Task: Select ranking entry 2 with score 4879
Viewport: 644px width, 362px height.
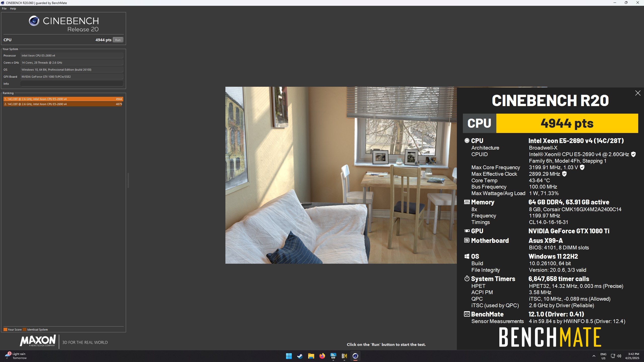Action: coord(63,104)
